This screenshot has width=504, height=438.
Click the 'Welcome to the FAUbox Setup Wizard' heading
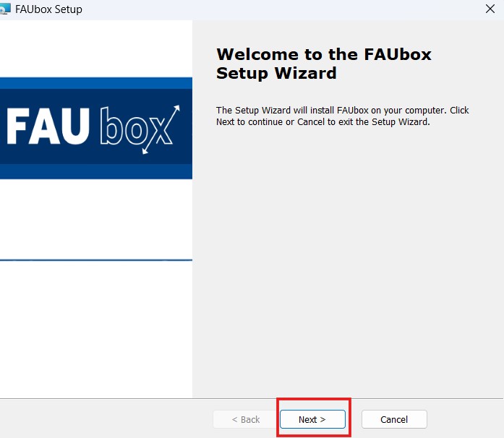324,64
